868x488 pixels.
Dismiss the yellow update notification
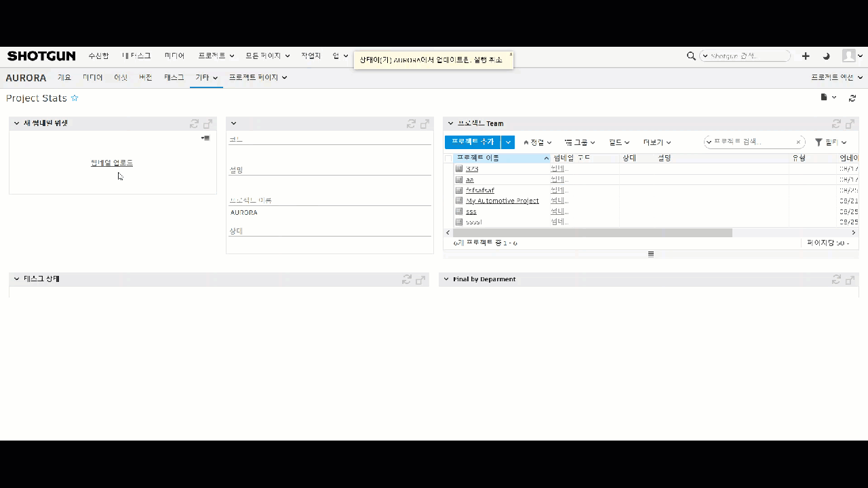[x=511, y=54]
